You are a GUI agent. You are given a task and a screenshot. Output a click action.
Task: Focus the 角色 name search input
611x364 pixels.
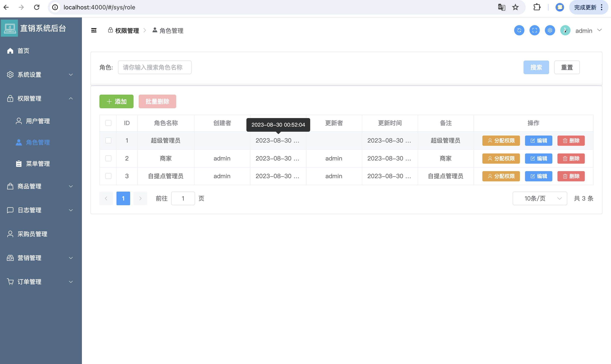[154, 68]
